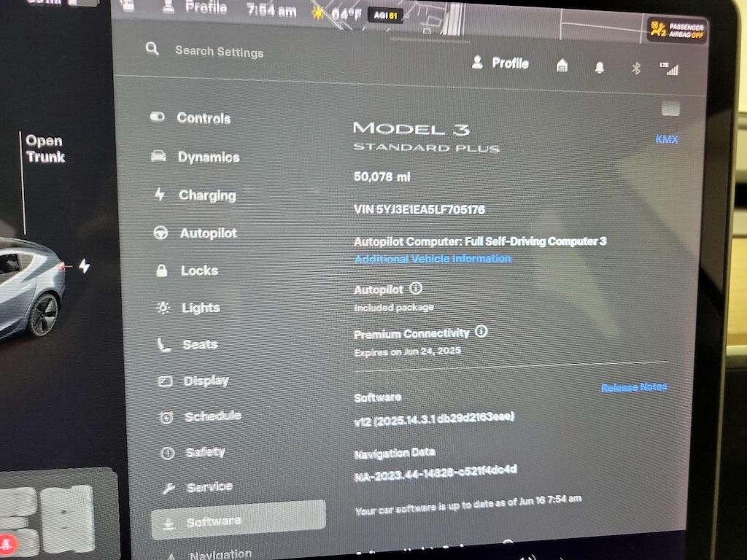Open the Locks menu
This screenshot has width=747, height=560.
[x=187, y=271]
